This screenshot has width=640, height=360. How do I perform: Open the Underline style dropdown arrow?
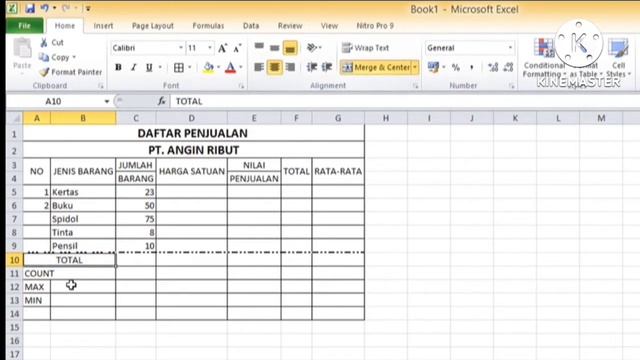coord(160,67)
